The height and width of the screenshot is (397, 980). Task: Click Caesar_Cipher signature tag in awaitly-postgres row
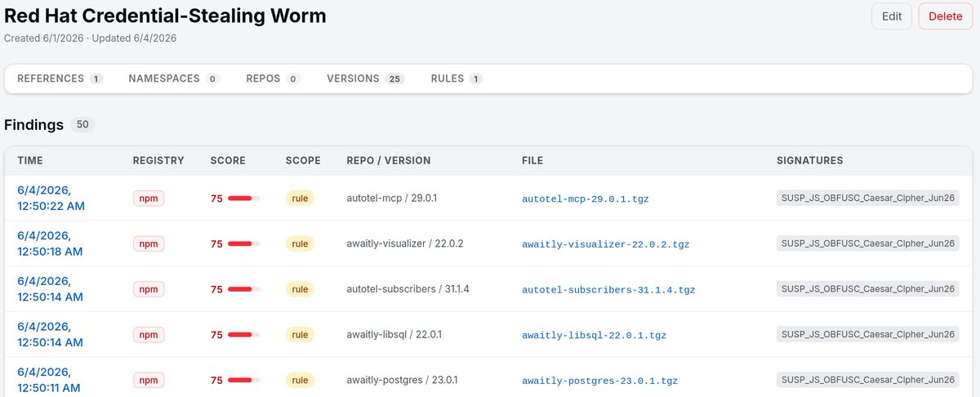click(x=868, y=381)
